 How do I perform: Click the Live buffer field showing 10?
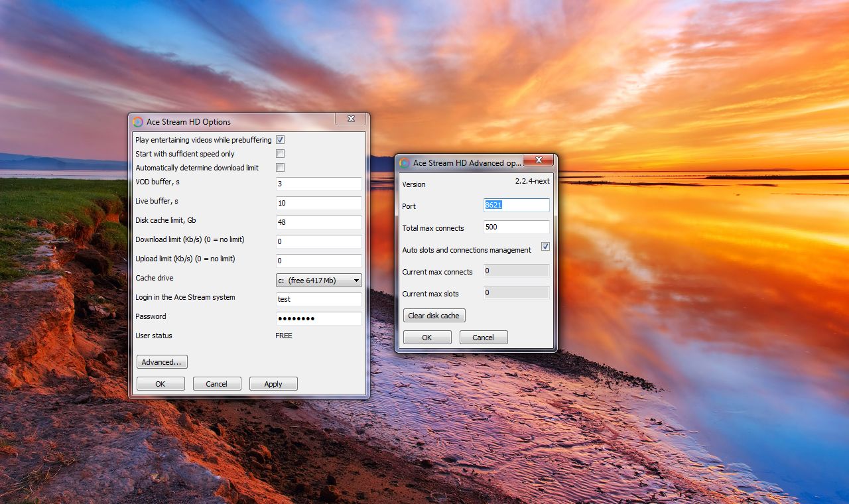click(319, 203)
